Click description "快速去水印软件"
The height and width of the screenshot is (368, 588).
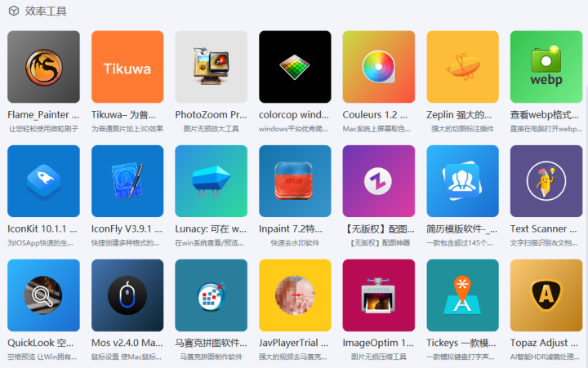tap(295, 243)
